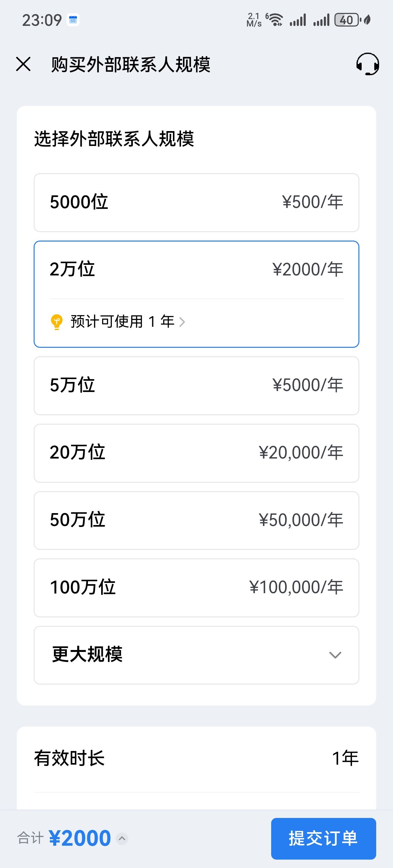Close the purchase page with X

point(23,64)
